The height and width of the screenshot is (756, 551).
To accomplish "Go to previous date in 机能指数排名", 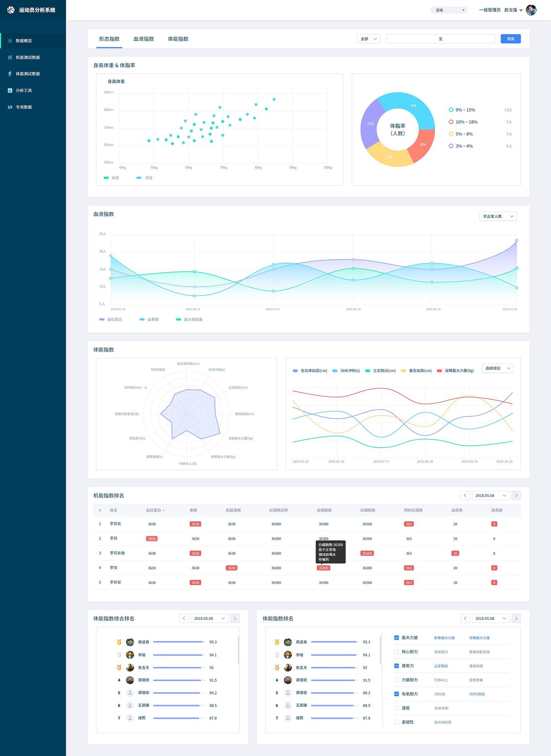I will (465, 495).
